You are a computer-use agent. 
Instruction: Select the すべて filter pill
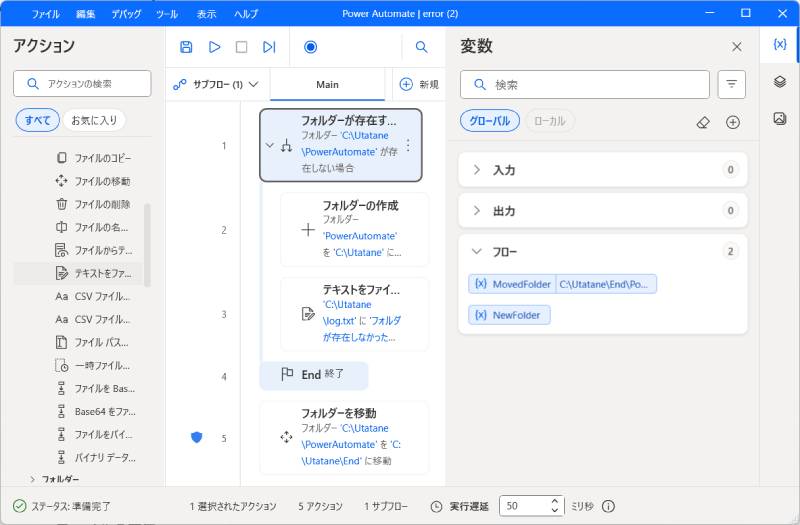coord(38,120)
